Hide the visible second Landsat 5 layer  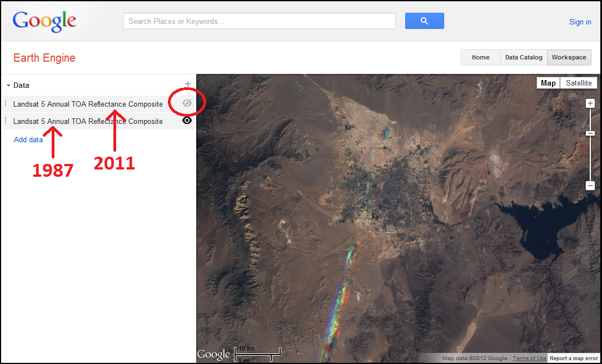pyautogui.click(x=187, y=121)
